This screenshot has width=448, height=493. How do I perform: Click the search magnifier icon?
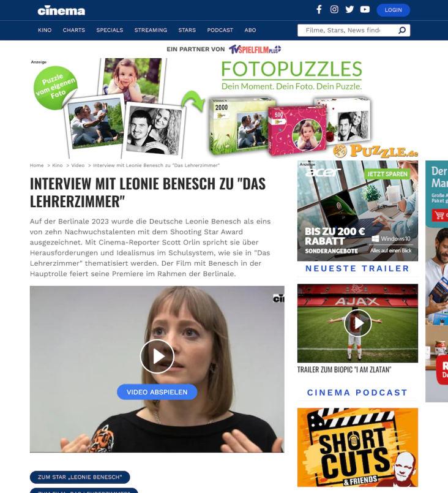coord(402,30)
